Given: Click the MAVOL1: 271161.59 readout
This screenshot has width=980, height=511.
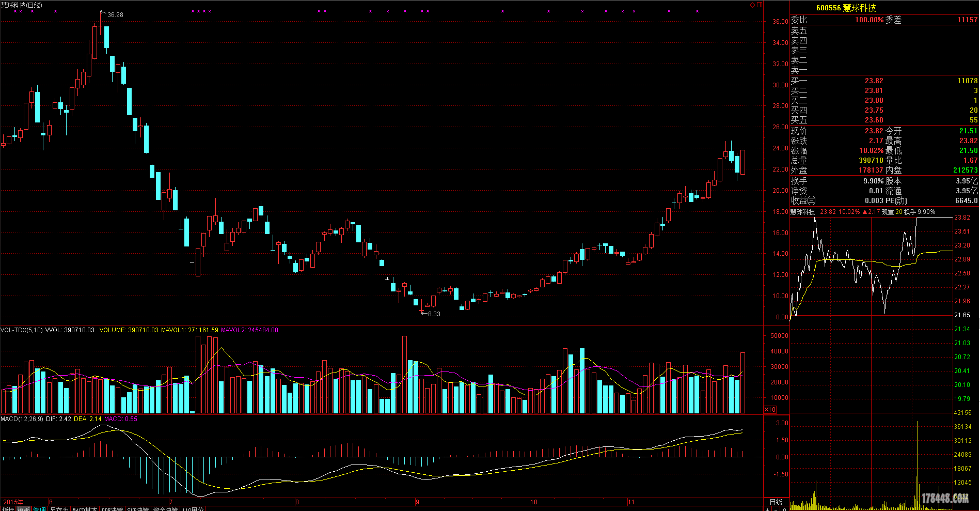Looking at the screenshot, I should (x=189, y=330).
